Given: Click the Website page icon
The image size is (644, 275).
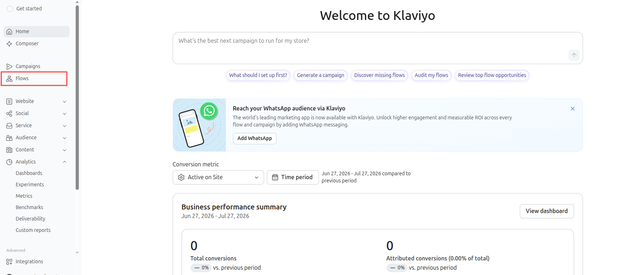Looking at the screenshot, I should pyautogui.click(x=9, y=102).
